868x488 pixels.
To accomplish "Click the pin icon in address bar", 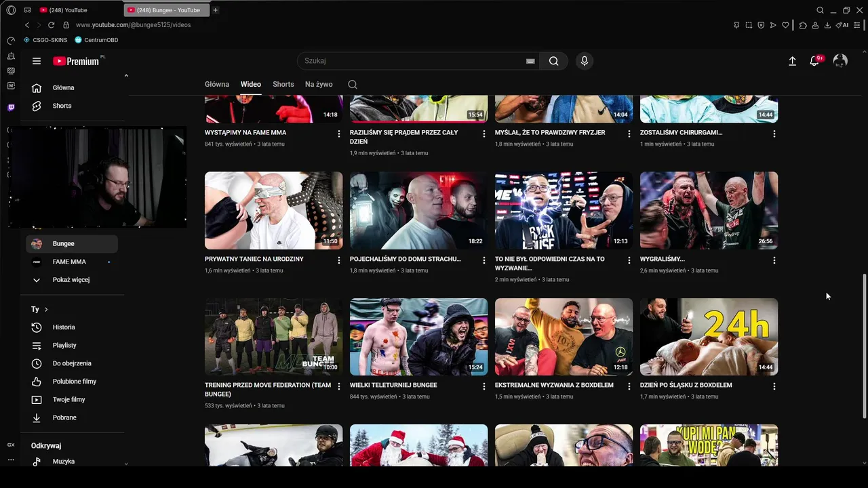I will click(736, 25).
